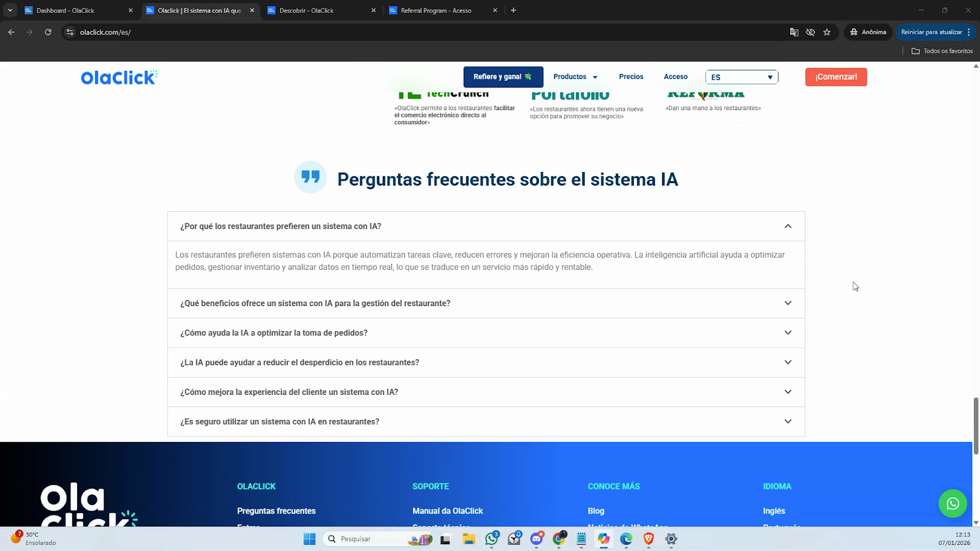Click the third-party cookies blocked eye icon
The image size is (980, 551).
pos(810,32)
